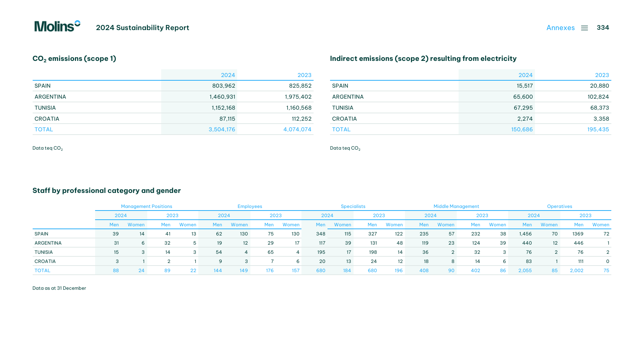Click Spain specialists value 327
This screenshot has width=644, height=362.
click(x=373, y=234)
